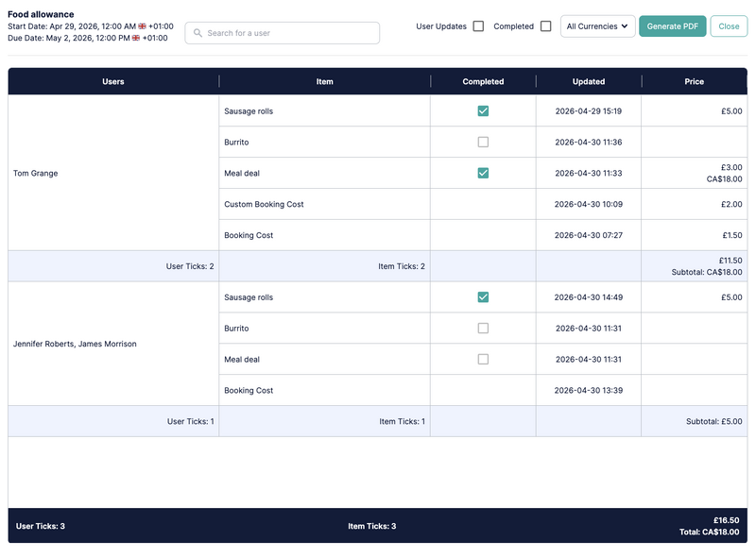Click the Updated column header
This screenshot has width=756, height=558.
click(589, 81)
